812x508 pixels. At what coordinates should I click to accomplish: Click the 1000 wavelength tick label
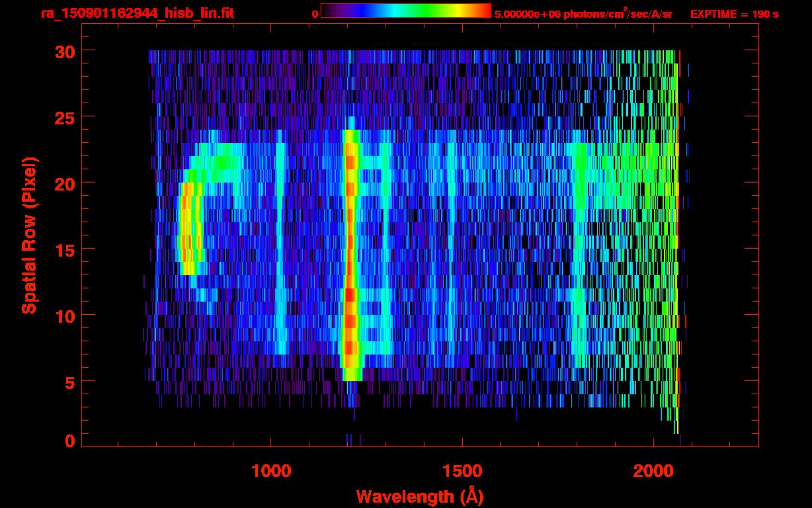(x=271, y=471)
